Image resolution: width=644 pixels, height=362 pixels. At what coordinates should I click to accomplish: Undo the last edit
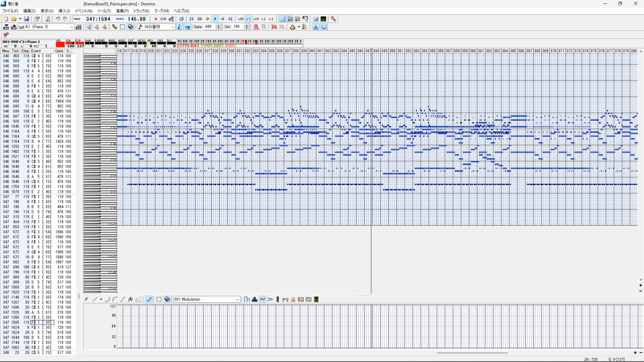tap(58, 19)
